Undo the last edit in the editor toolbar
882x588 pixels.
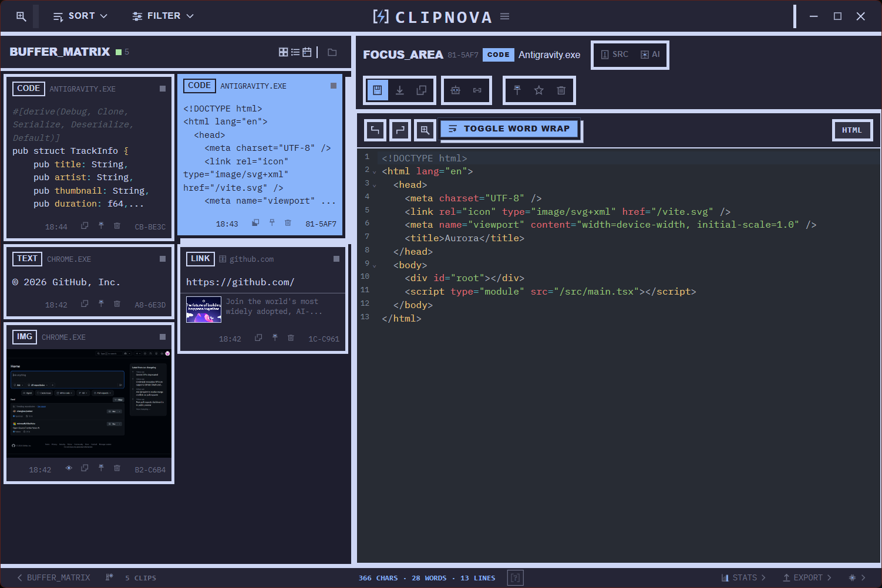tap(375, 130)
